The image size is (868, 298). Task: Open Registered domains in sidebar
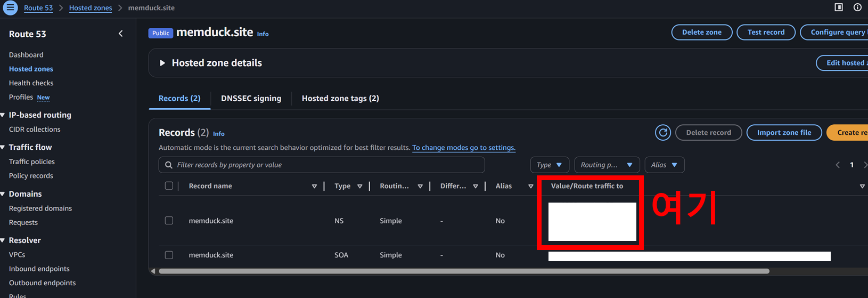coord(40,208)
